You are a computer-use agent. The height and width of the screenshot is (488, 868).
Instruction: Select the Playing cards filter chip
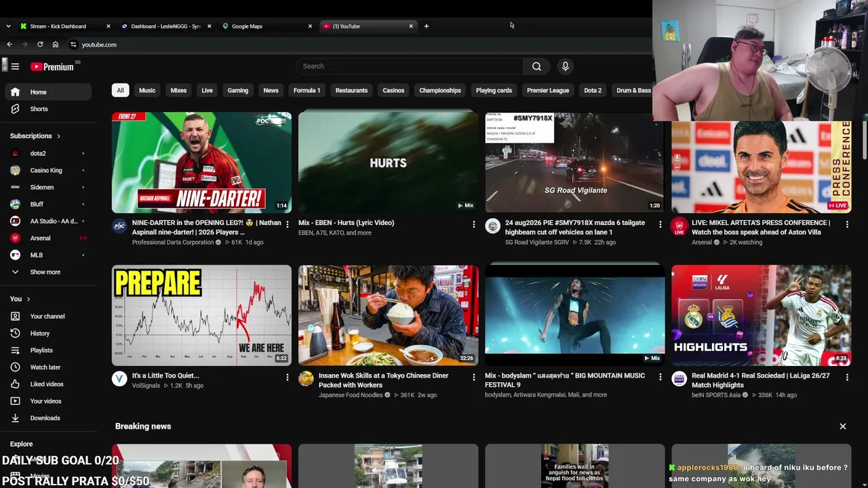pyautogui.click(x=494, y=90)
